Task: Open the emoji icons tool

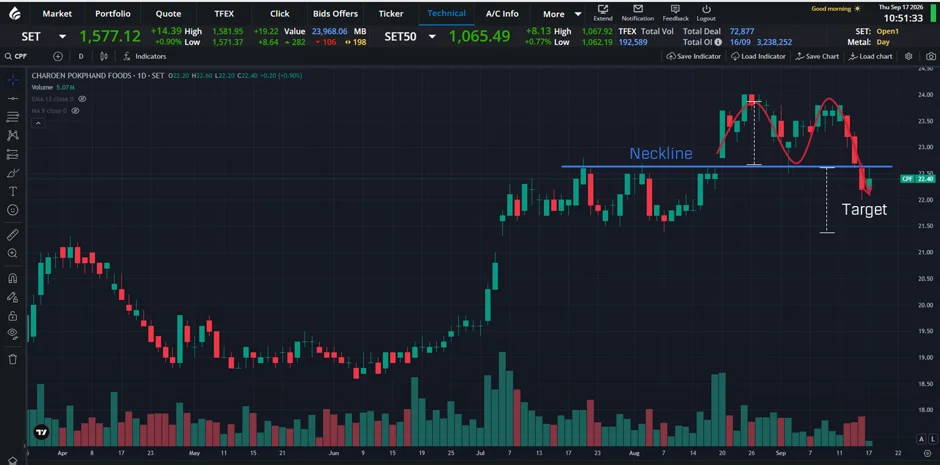Action: [x=13, y=210]
